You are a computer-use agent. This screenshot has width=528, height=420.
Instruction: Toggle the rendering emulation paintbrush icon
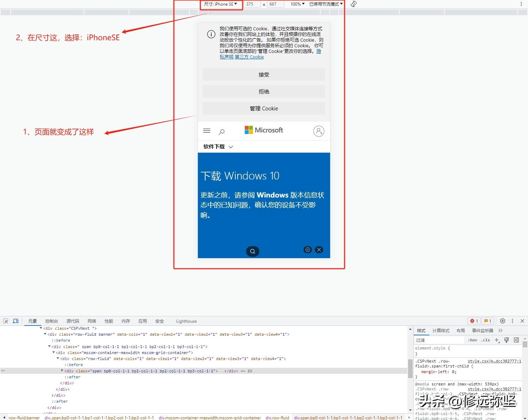506,340
